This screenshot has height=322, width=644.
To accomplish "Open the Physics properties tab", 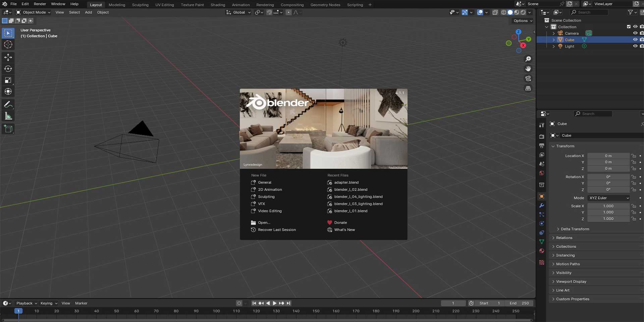I will click(541, 223).
